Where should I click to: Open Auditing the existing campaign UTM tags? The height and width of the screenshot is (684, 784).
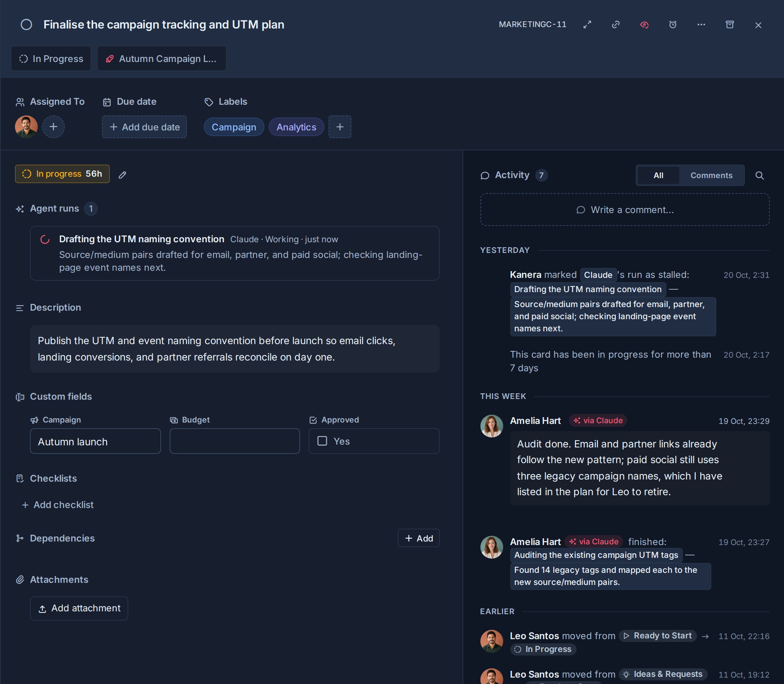(596, 555)
